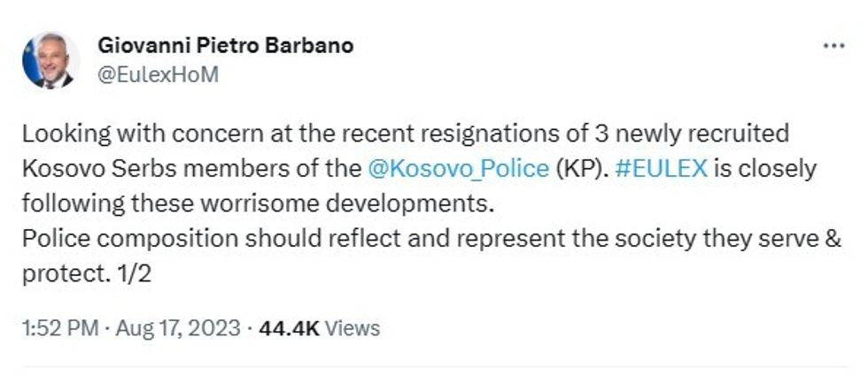Click the "is closely" text after #EULEX
Image resolution: width=868 pixels, height=376 pixels.
click(765, 168)
